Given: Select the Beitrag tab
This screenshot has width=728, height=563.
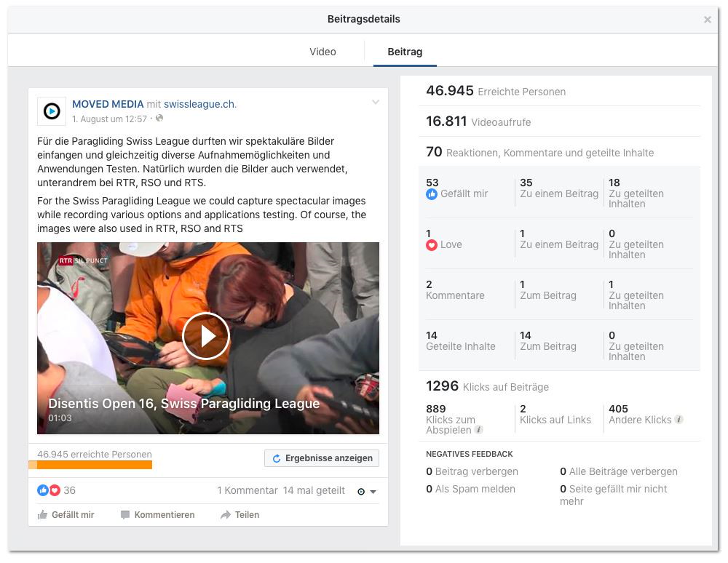Looking at the screenshot, I should tap(405, 52).
